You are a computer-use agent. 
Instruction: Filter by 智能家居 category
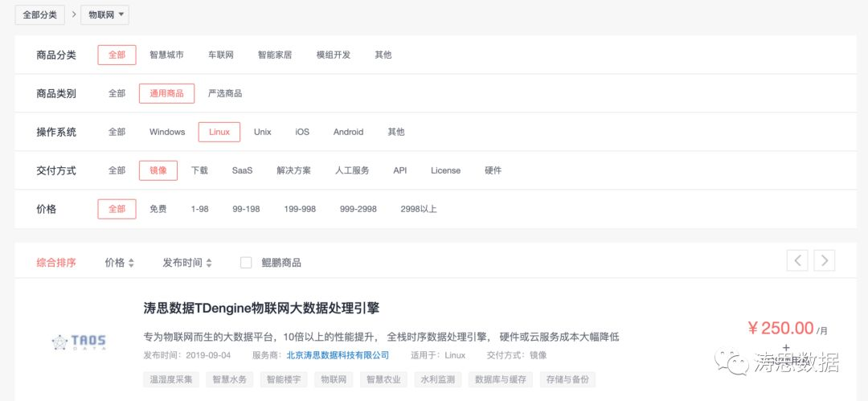tap(275, 55)
